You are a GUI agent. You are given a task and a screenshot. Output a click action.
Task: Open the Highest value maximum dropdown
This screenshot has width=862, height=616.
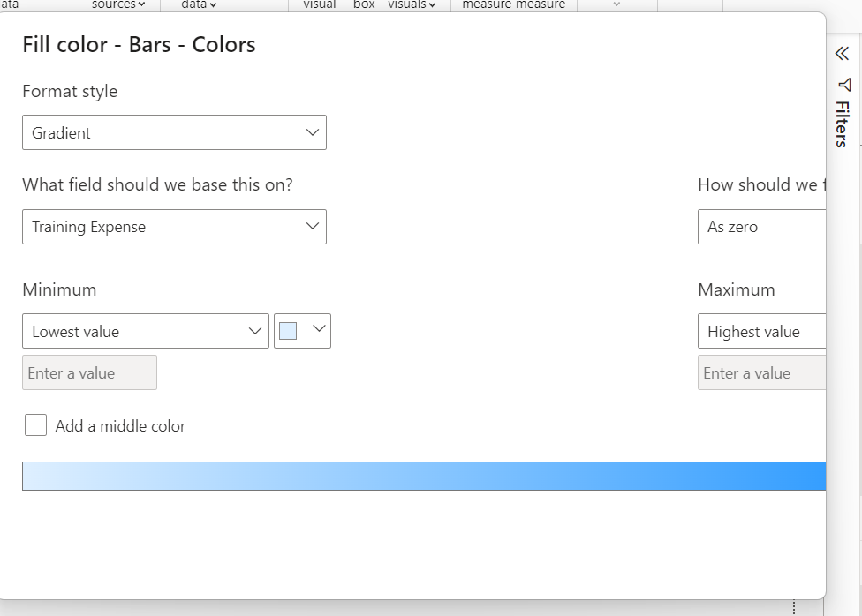click(x=762, y=331)
